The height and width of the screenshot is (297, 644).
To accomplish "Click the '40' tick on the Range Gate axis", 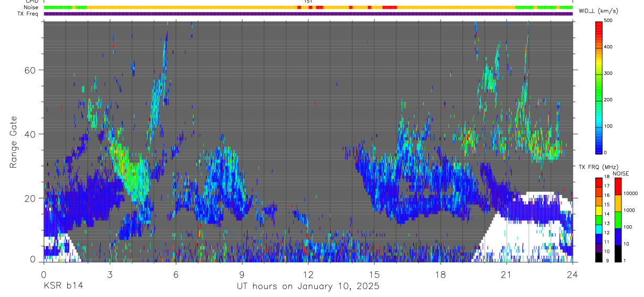I will (30, 134).
